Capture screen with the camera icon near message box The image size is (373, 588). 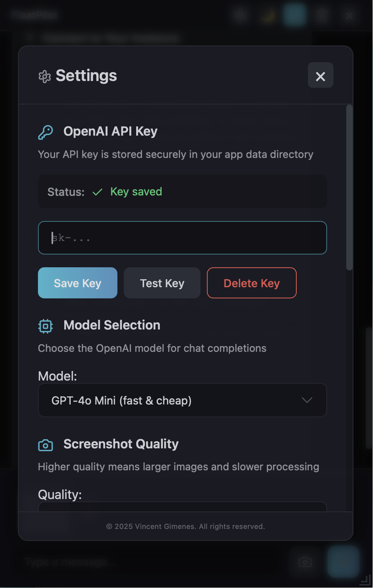[x=305, y=561]
